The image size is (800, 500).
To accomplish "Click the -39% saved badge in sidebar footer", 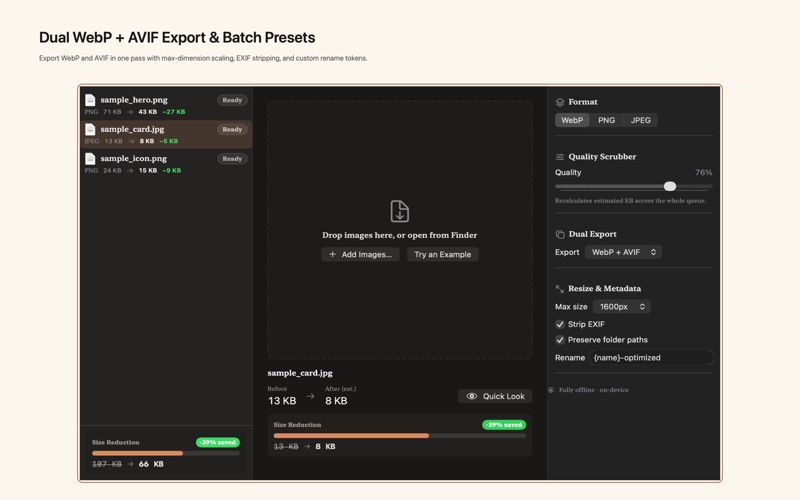I will pyautogui.click(x=218, y=442).
